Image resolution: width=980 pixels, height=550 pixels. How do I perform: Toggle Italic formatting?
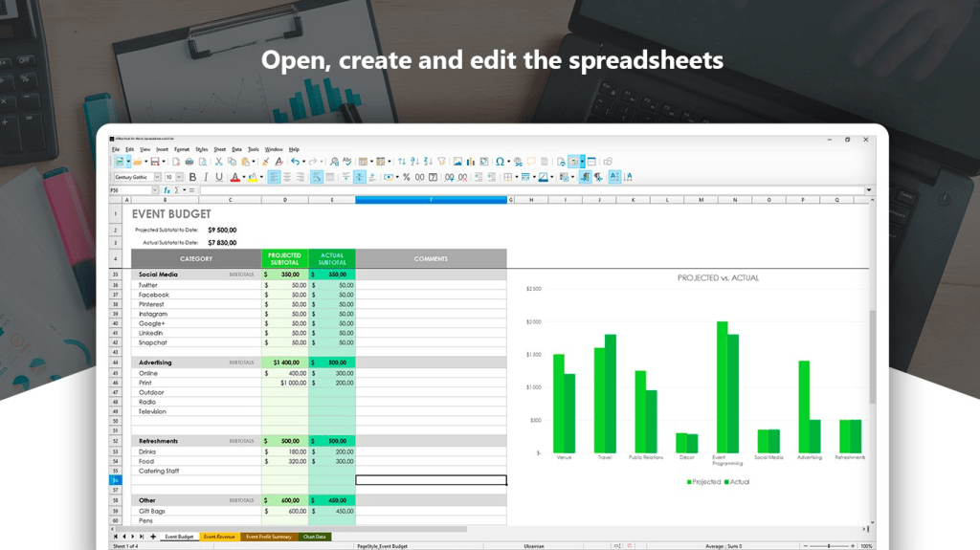tap(206, 177)
